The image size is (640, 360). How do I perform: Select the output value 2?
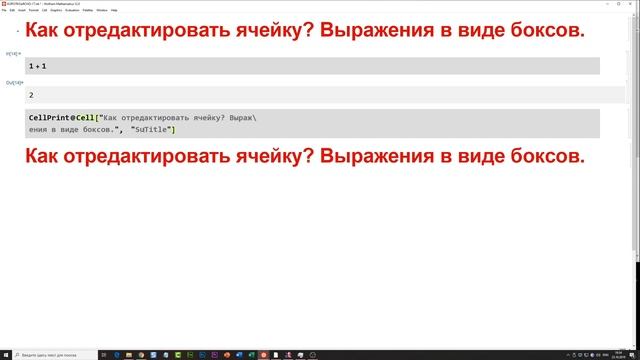(x=31, y=95)
